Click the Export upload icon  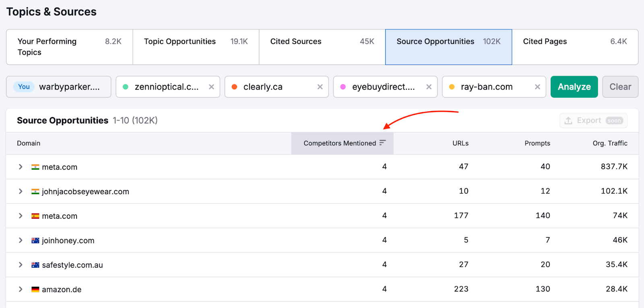(568, 121)
